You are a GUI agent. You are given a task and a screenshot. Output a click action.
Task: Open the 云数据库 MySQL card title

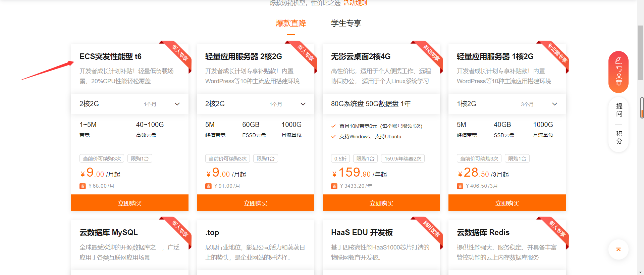click(x=108, y=232)
